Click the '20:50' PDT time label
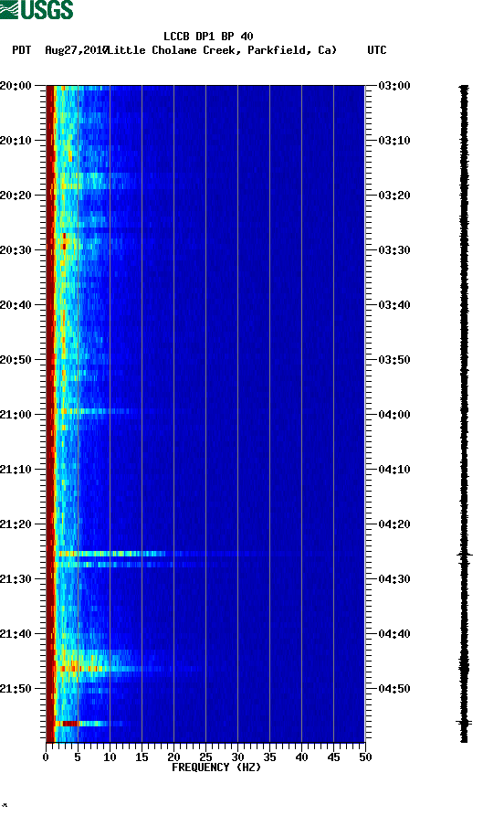504x815 pixels. coord(16,360)
